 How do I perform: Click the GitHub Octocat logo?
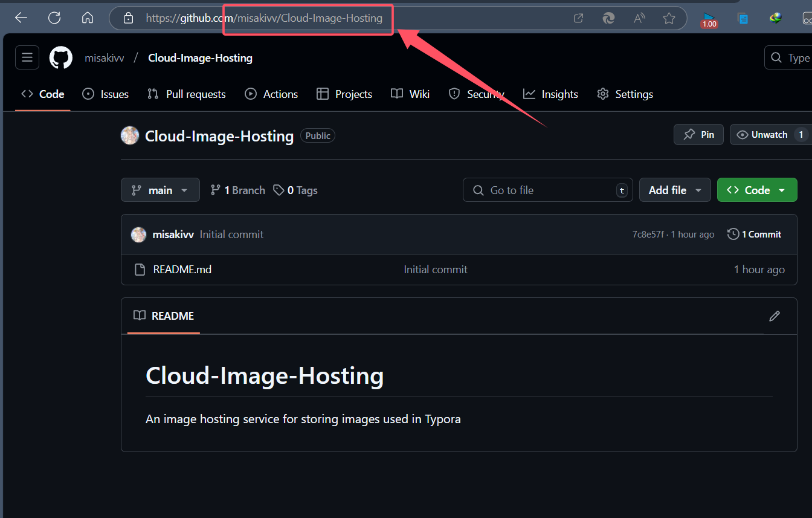coord(61,57)
